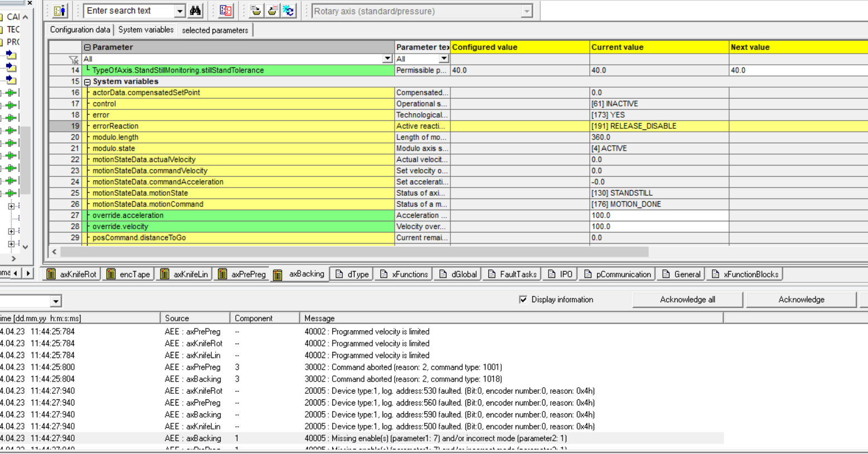Viewport: 868px width, 454px height.
Task: Click the second basket upload icon
Action: [272, 11]
